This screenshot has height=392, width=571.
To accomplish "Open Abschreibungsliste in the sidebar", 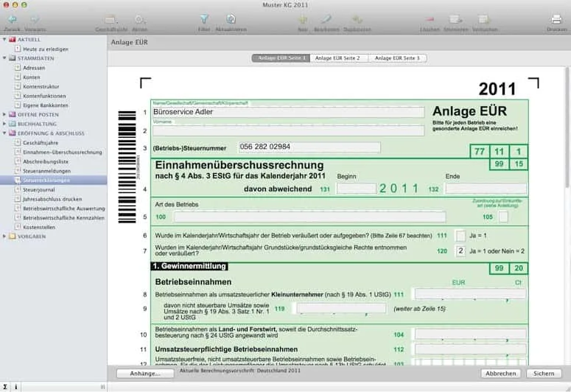I will 46,161.
